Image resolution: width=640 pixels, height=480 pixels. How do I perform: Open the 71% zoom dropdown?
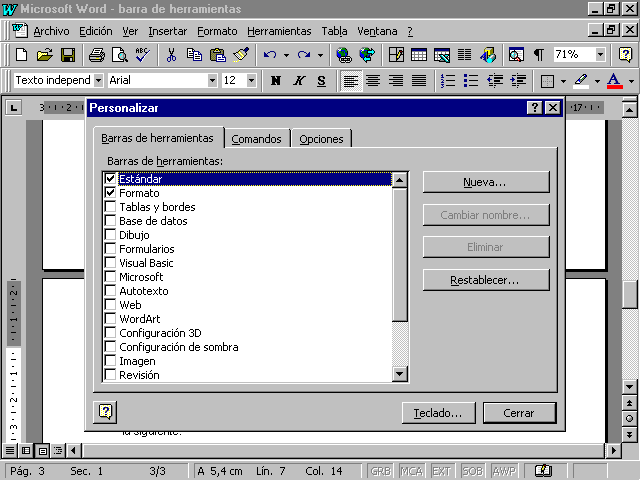(600, 54)
